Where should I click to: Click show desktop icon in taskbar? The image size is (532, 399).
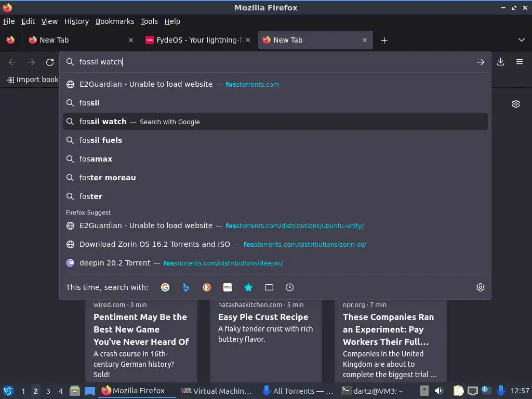pos(89,391)
